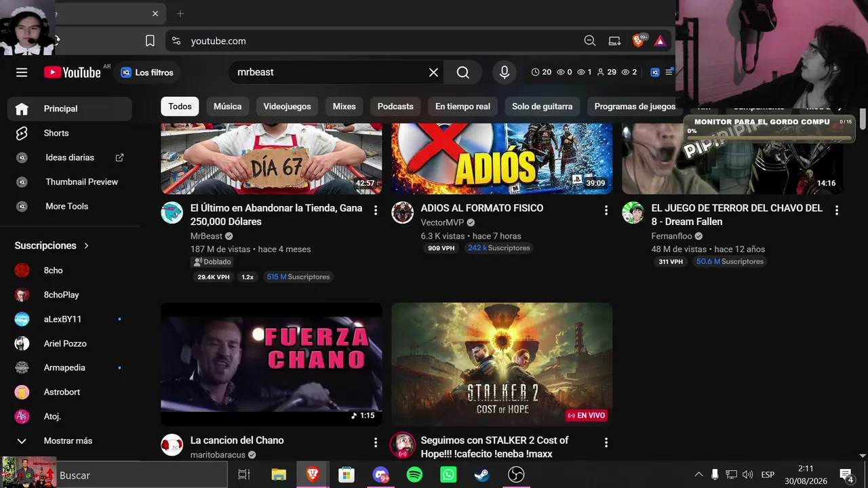Open the cast media icon in address bar
This screenshot has height=488, width=868.
tap(614, 41)
